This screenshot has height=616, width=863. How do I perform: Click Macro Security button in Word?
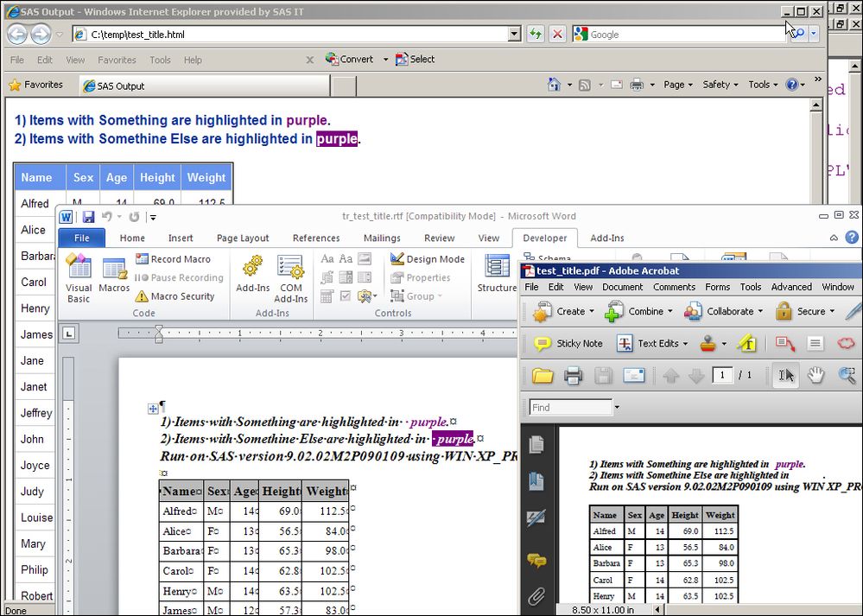point(175,296)
